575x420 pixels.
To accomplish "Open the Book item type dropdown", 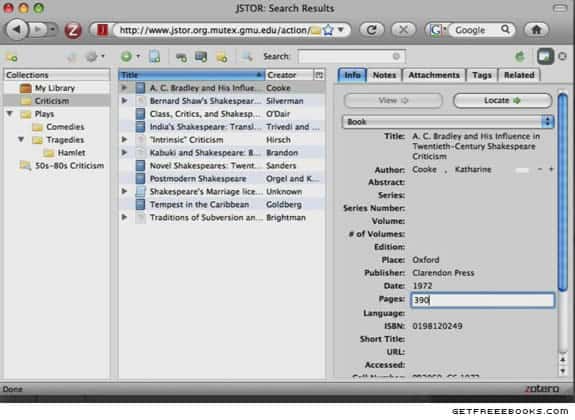I will tap(448, 122).
